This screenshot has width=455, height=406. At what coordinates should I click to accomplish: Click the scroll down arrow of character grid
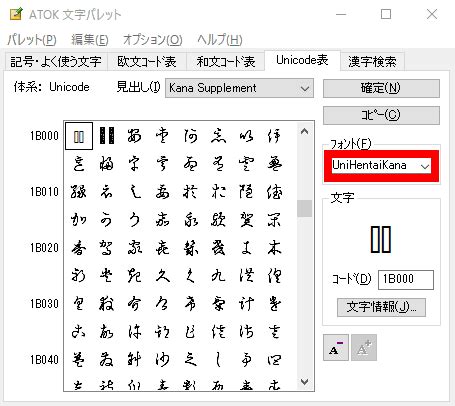click(x=304, y=382)
